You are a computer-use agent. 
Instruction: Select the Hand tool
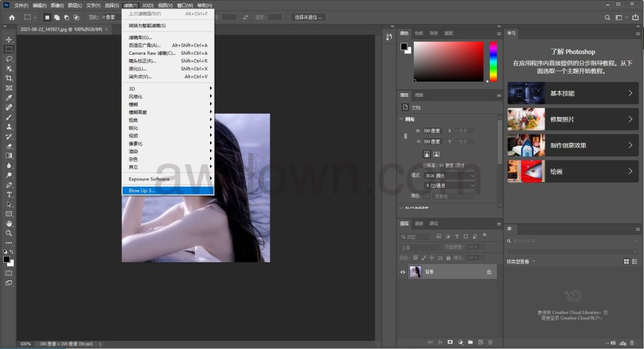[9, 223]
